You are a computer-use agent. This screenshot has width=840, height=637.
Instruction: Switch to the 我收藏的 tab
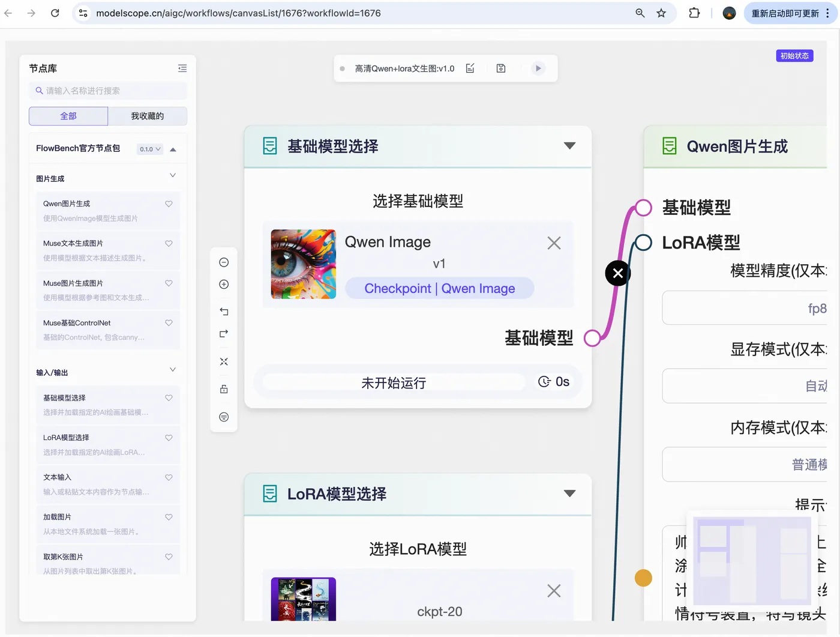(148, 116)
